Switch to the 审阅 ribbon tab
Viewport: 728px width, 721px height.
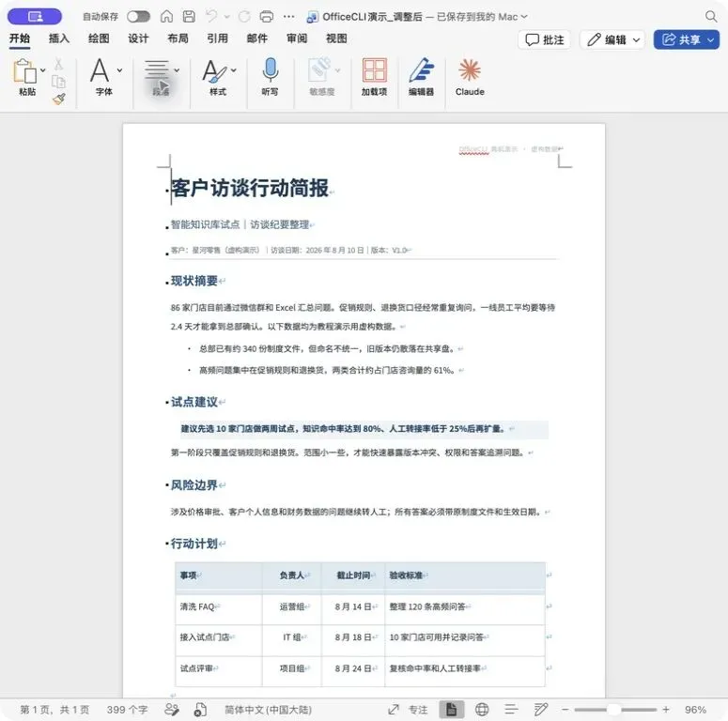[297, 38]
